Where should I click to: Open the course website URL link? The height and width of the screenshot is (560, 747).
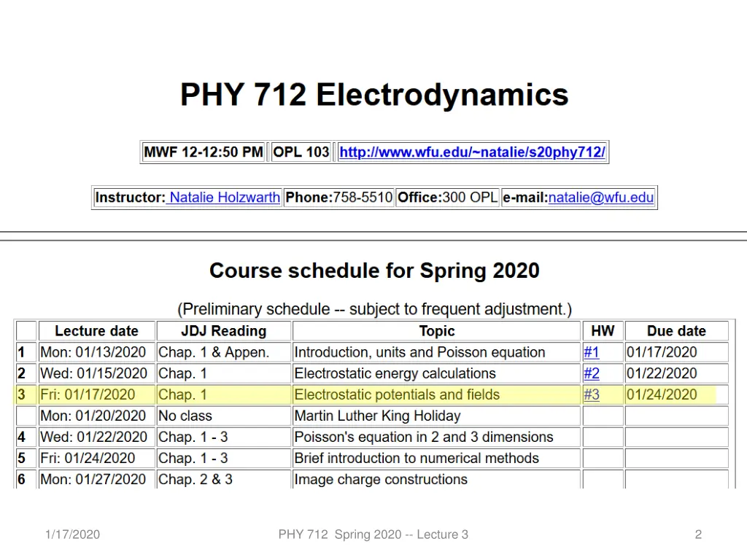point(472,152)
